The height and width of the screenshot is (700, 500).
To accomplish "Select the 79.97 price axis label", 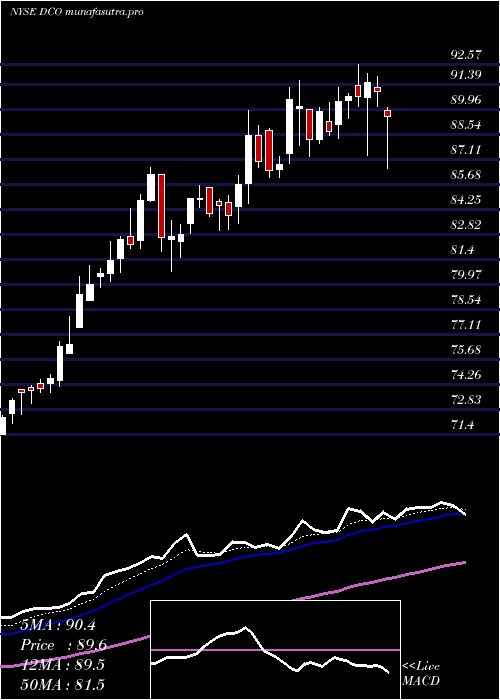I will [x=466, y=275].
